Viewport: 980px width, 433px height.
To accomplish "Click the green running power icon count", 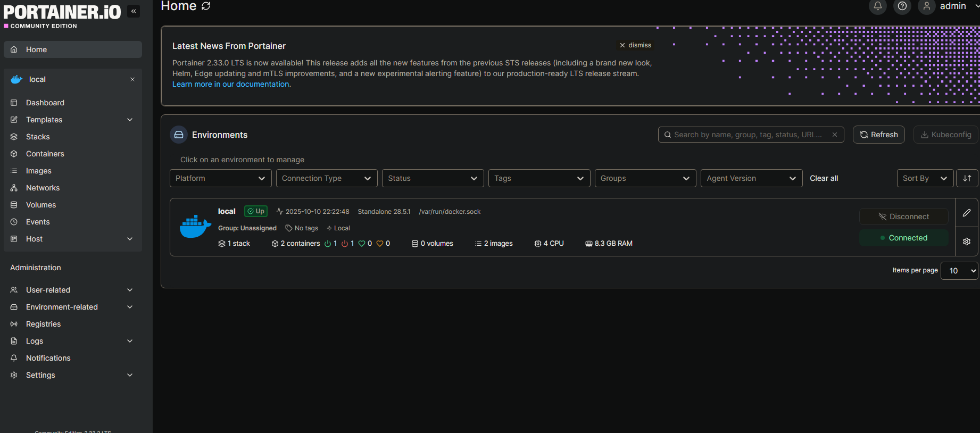I will click(x=331, y=244).
